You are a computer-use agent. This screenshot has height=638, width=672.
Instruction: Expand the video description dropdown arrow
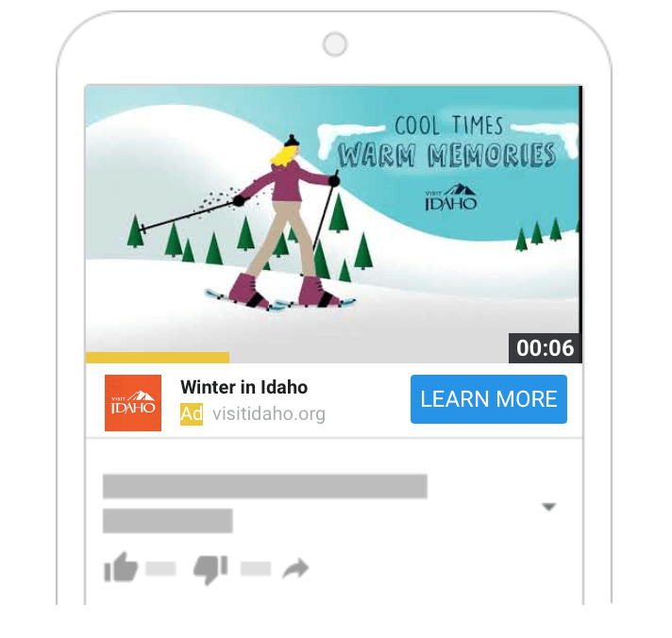tap(549, 507)
